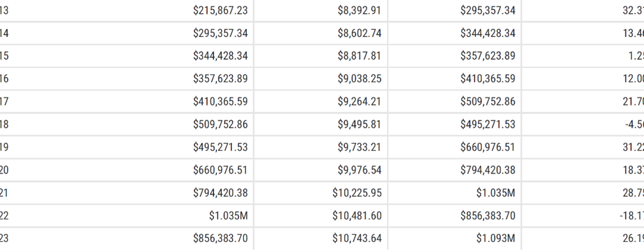The height and width of the screenshot is (252, 644).
Task: Click the $215,867.23 cell in row 13
Action: point(221,10)
